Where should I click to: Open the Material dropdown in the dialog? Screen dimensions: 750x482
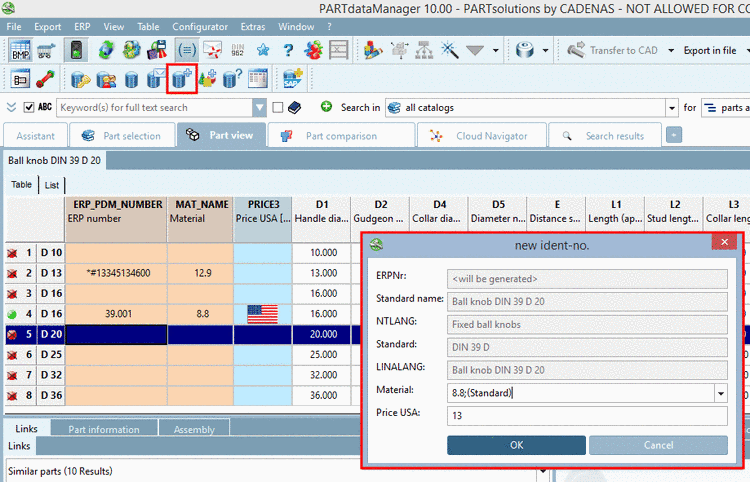coord(720,393)
